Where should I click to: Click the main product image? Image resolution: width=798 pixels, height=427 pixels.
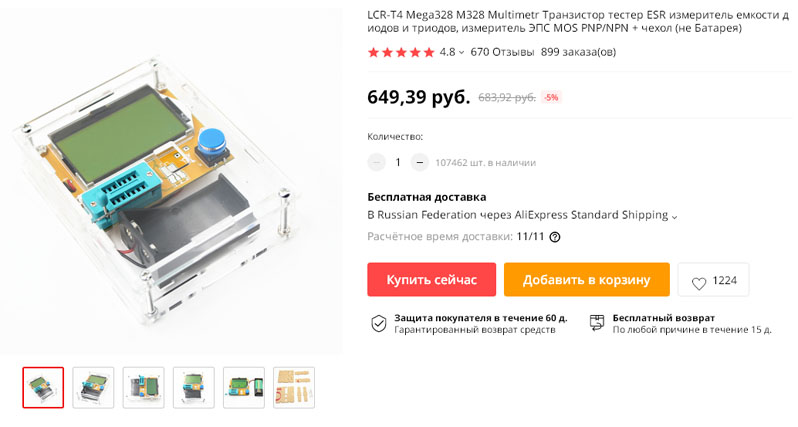click(x=171, y=181)
